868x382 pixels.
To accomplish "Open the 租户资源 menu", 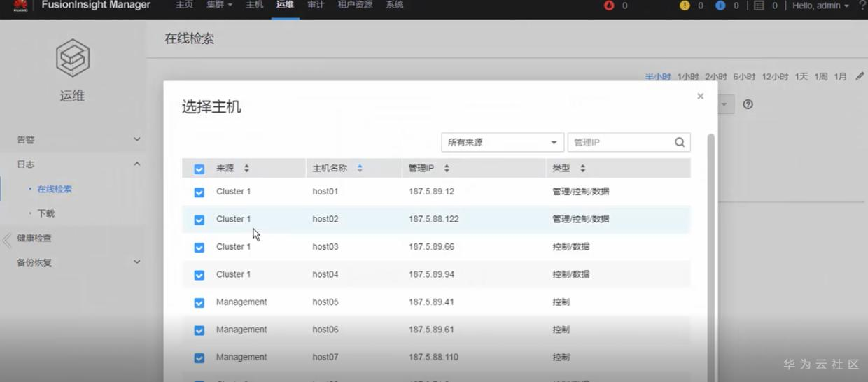I will (x=355, y=5).
